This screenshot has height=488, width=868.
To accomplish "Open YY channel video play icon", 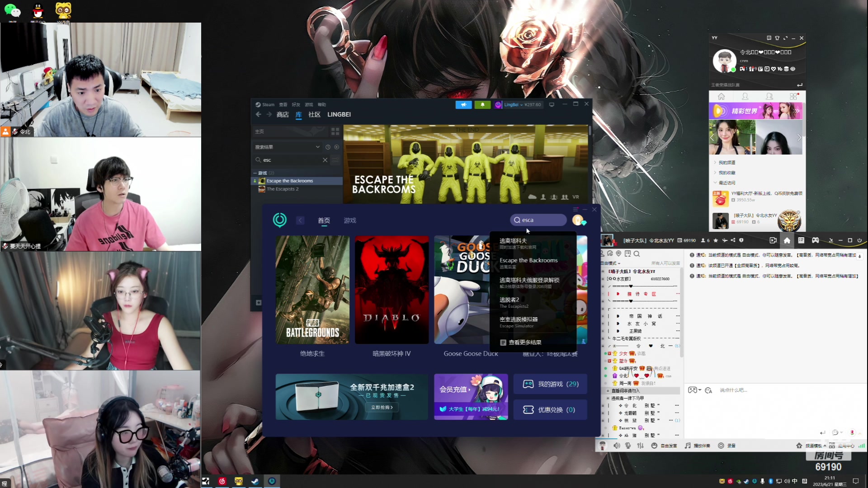I will point(773,240).
